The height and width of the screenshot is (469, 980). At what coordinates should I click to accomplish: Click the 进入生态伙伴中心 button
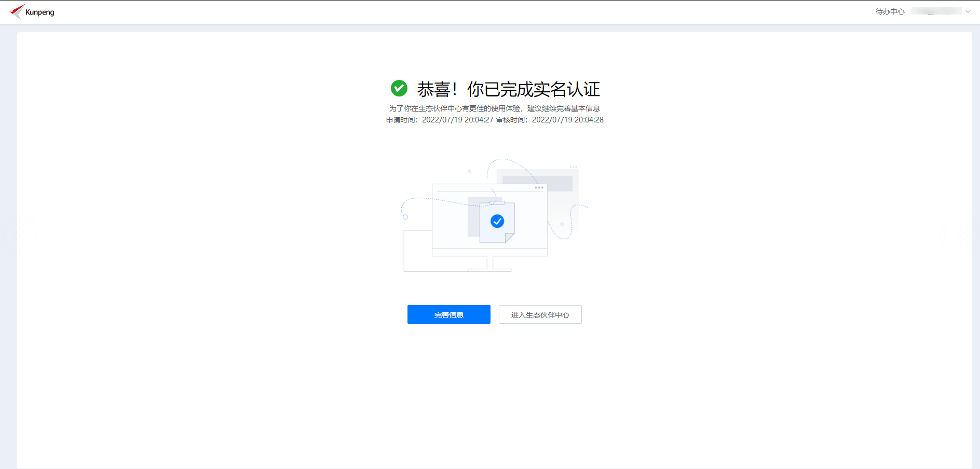pyautogui.click(x=540, y=314)
